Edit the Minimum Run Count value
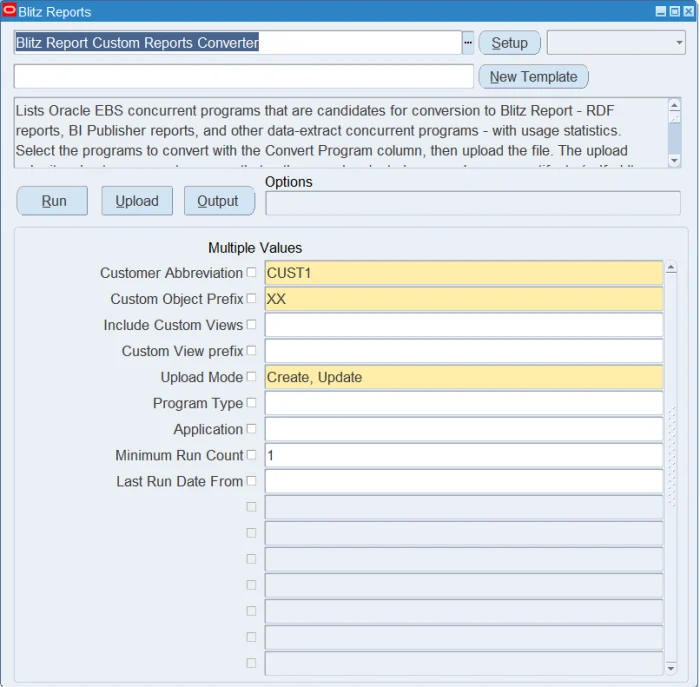This screenshot has width=700, height=687. (464, 455)
